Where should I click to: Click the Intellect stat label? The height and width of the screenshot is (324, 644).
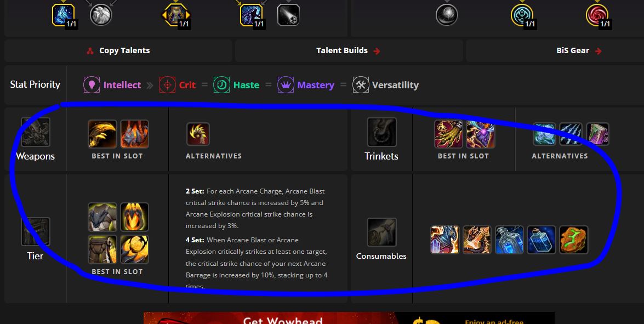[x=122, y=85]
